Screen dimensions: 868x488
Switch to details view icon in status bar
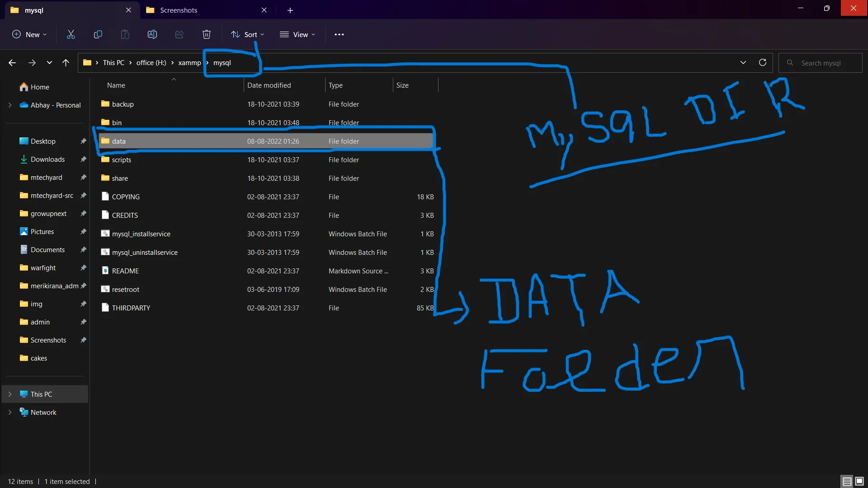click(x=847, y=481)
